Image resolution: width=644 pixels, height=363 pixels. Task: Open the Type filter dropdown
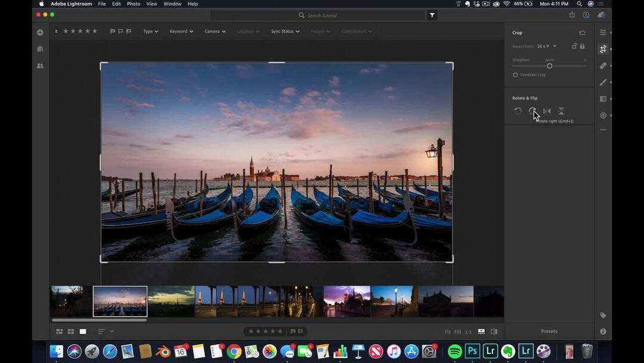[150, 31]
